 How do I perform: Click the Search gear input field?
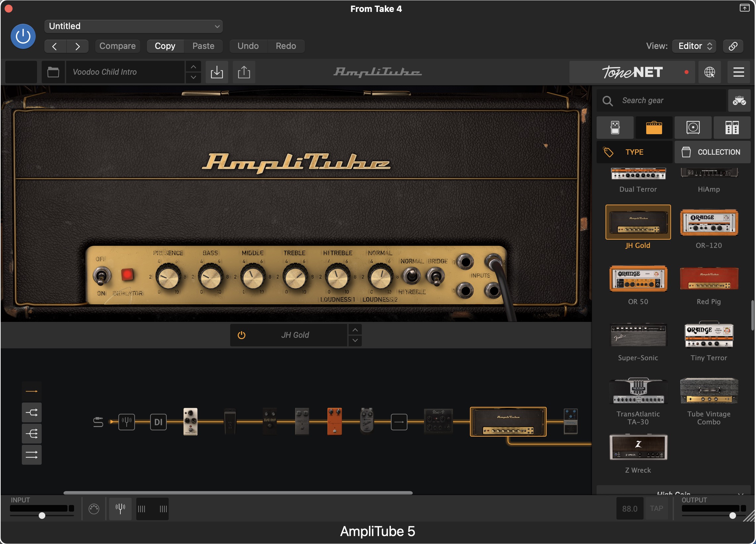[661, 100]
